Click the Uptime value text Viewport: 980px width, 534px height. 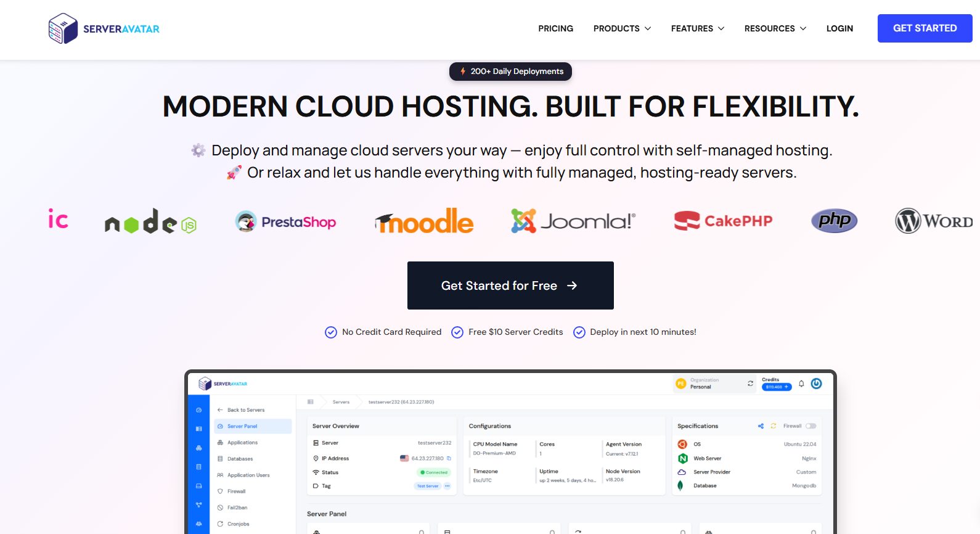click(568, 480)
